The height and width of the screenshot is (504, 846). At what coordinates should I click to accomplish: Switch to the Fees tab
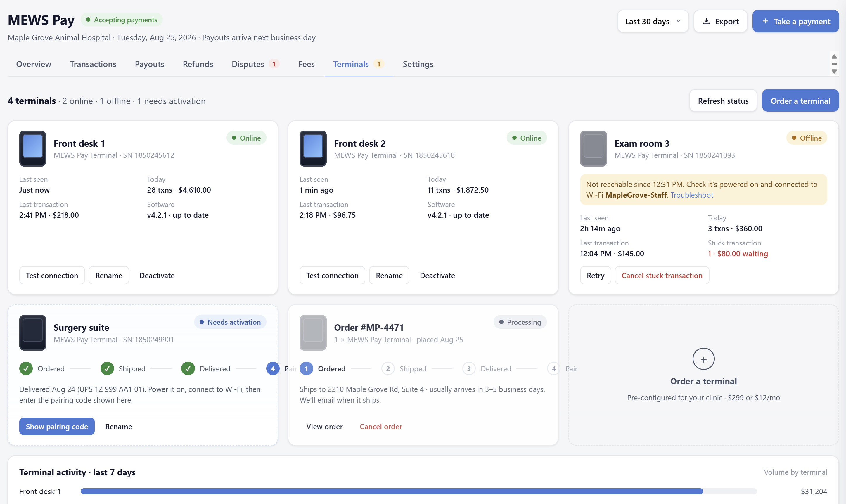[306, 64]
